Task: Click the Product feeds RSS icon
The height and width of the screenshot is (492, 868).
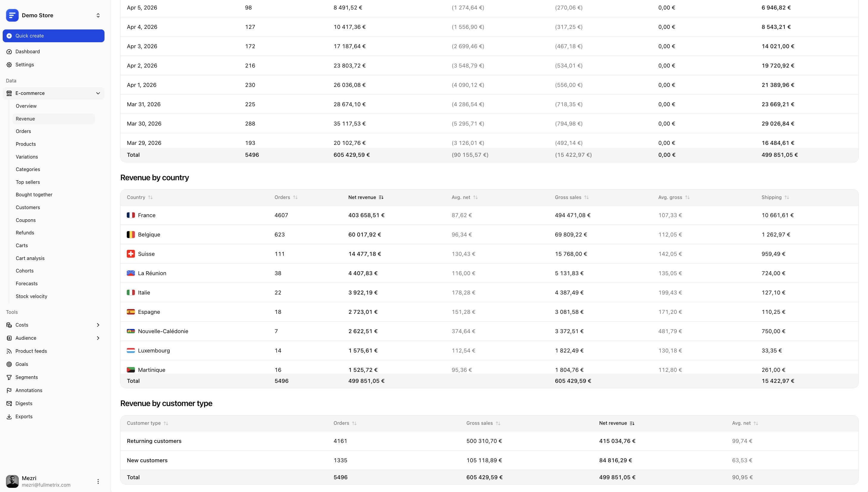Action: pos(9,351)
